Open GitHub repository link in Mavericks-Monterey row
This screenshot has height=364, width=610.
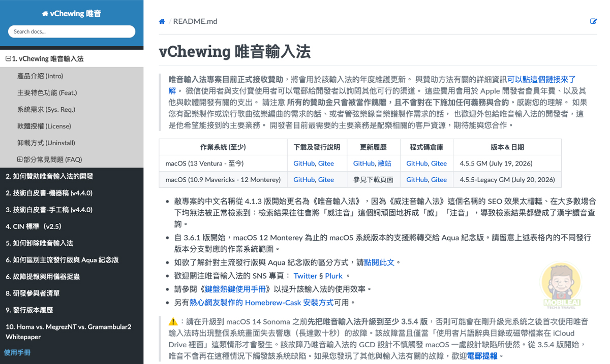pos(417,180)
